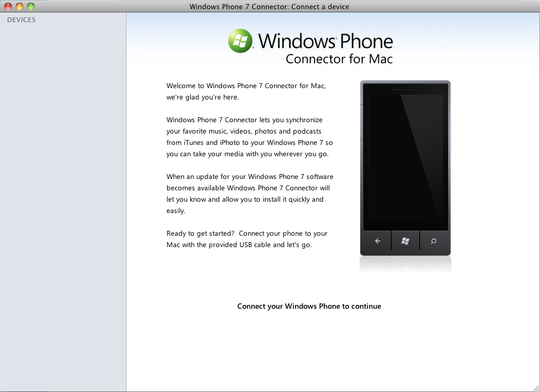
Task: Click the black phone screen image
Action: click(405, 157)
